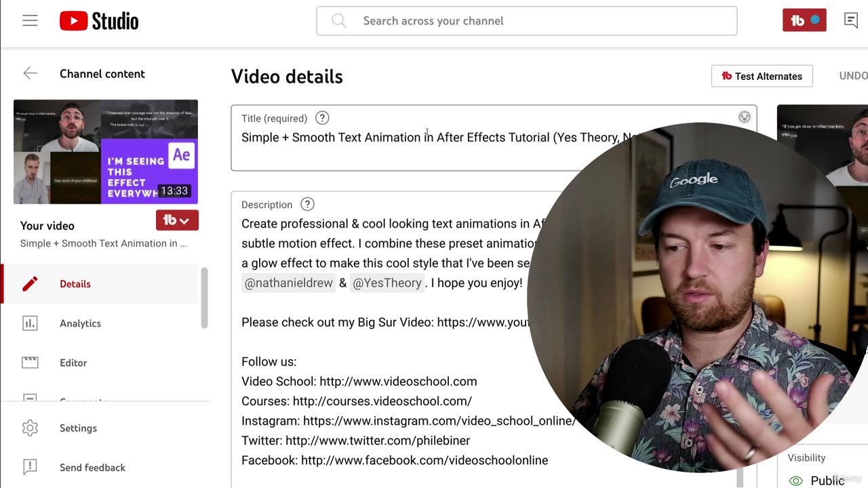Open the comments/feedback icon at top right
868x488 pixels.
click(x=851, y=20)
